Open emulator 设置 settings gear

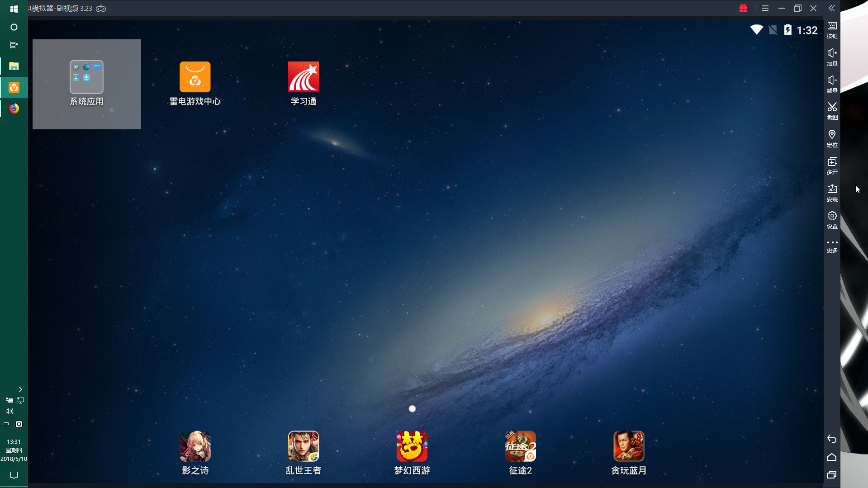832,219
